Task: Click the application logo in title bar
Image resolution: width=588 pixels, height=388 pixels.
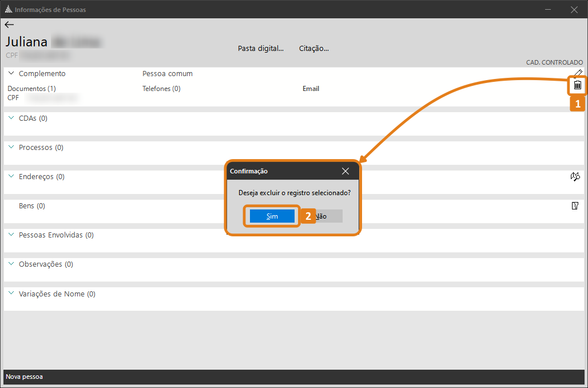Action: tap(7, 10)
